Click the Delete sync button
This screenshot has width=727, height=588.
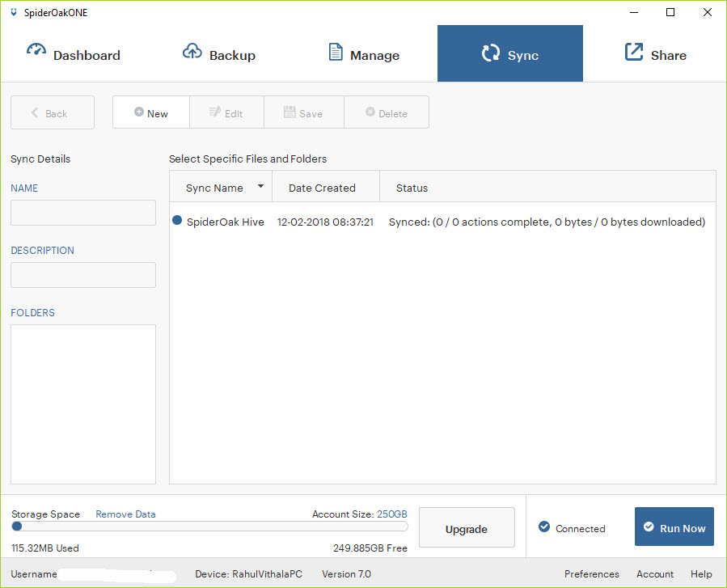coord(387,112)
